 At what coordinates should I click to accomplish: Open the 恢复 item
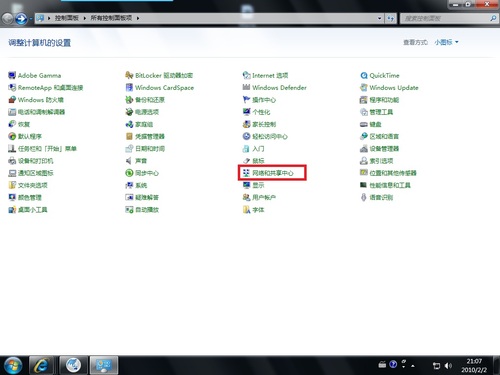[19, 124]
